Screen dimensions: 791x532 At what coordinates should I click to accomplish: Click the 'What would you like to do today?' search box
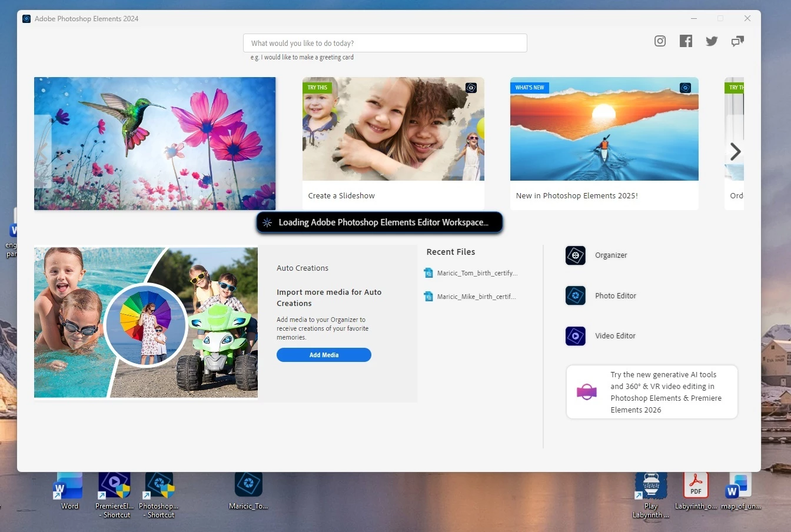[385, 43]
